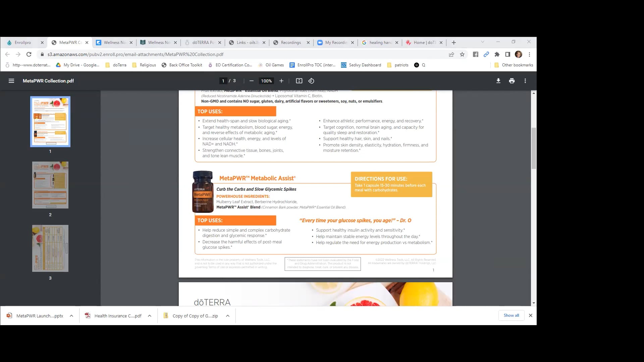Expand the Copy of Copy zip options
The image size is (644, 362).
(x=228, y=316)
